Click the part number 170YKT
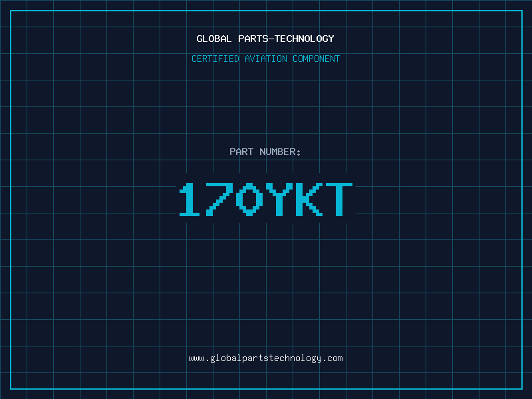The width and height of the screenshot is (532, 399). click(x=266, y=199)
